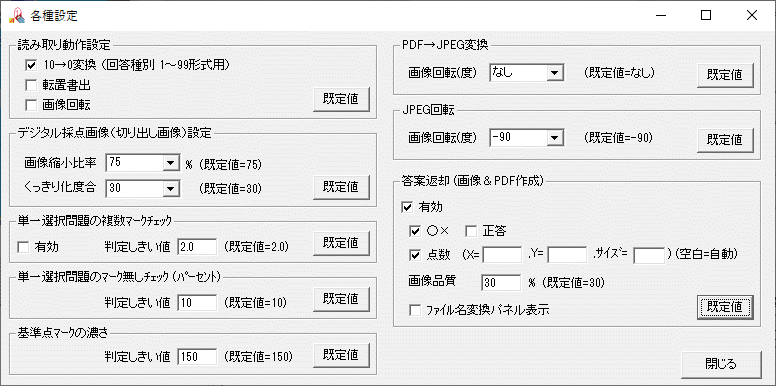Viewport: 776px width, 386px height.
Task: Click the (空白=自動) note text
Action: (706, 254)
